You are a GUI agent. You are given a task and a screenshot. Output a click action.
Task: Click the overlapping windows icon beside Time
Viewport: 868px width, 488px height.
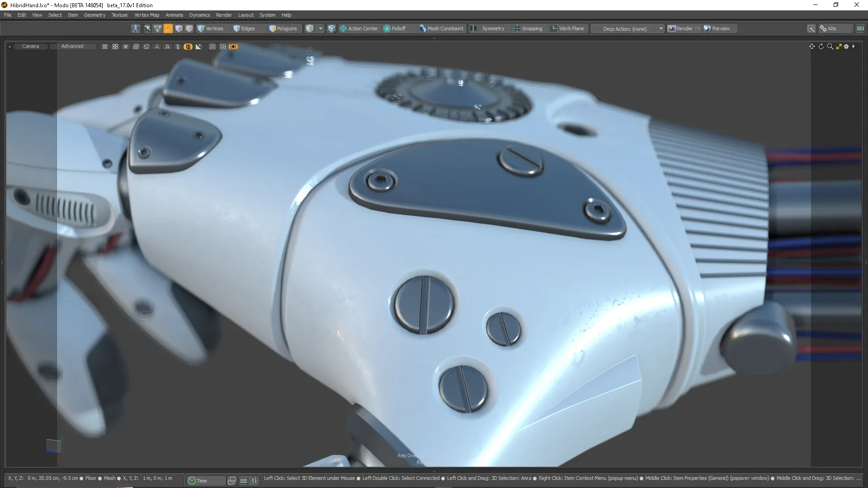click(232, 481)
